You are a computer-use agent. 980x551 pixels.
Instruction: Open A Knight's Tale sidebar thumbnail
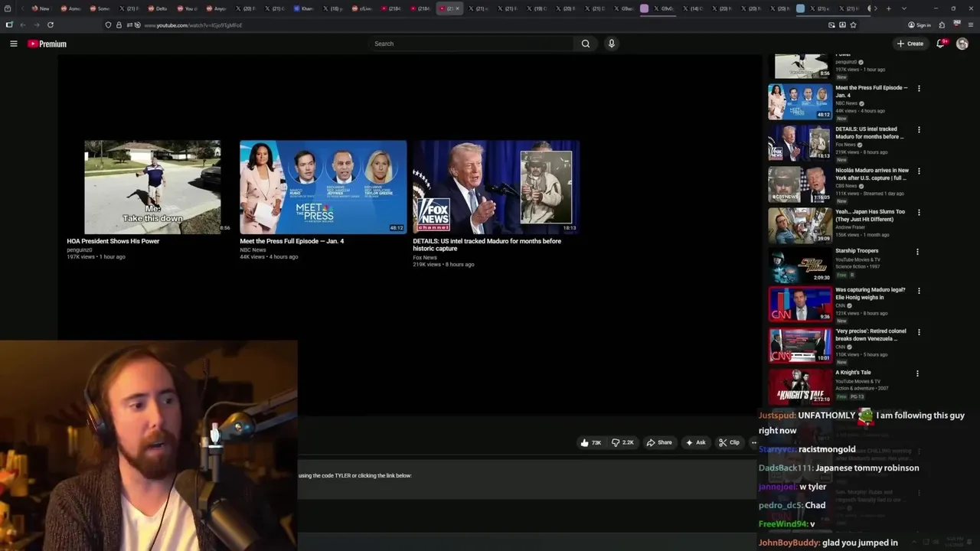[x=800, y=386]
